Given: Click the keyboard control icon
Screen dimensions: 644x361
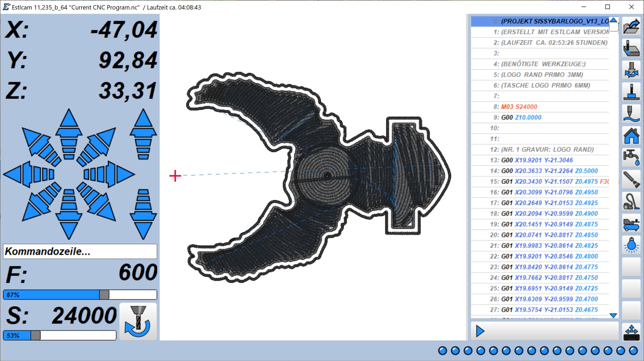Looking at the screenshot, I should tap(631, 332).
